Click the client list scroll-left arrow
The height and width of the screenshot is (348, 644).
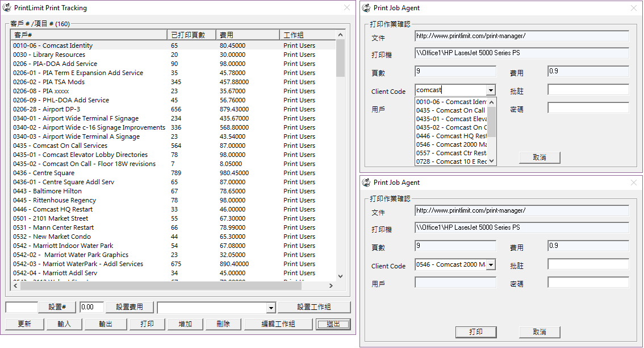(15, 285)
